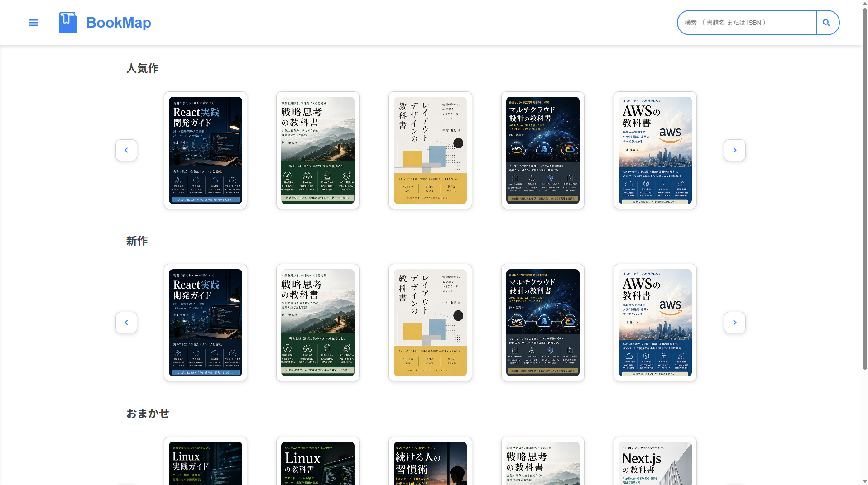868x485 pixels.
Task: Open Next.jsの教科書 book in おまかせ
Action: click(x=655, y=461)
